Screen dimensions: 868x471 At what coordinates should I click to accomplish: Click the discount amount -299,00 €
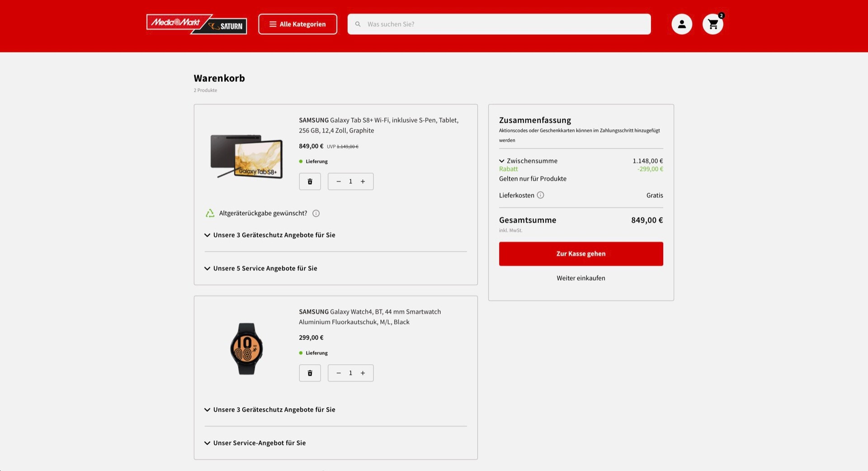tap(650, 169)
